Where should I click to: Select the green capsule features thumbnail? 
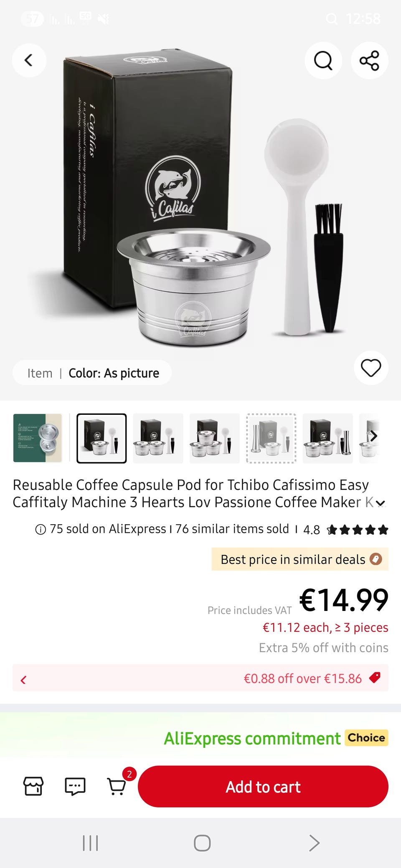(38, 438)
